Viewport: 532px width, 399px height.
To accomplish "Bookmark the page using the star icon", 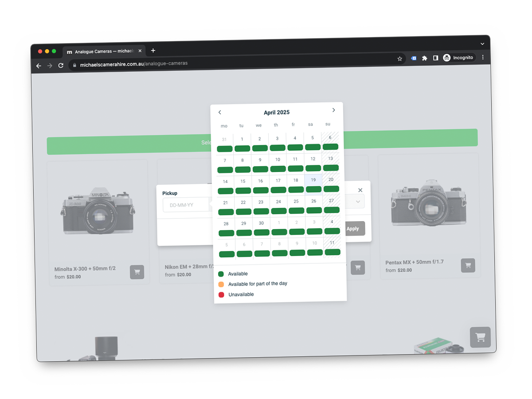I will pyautogui.click(x=399, y=58).
